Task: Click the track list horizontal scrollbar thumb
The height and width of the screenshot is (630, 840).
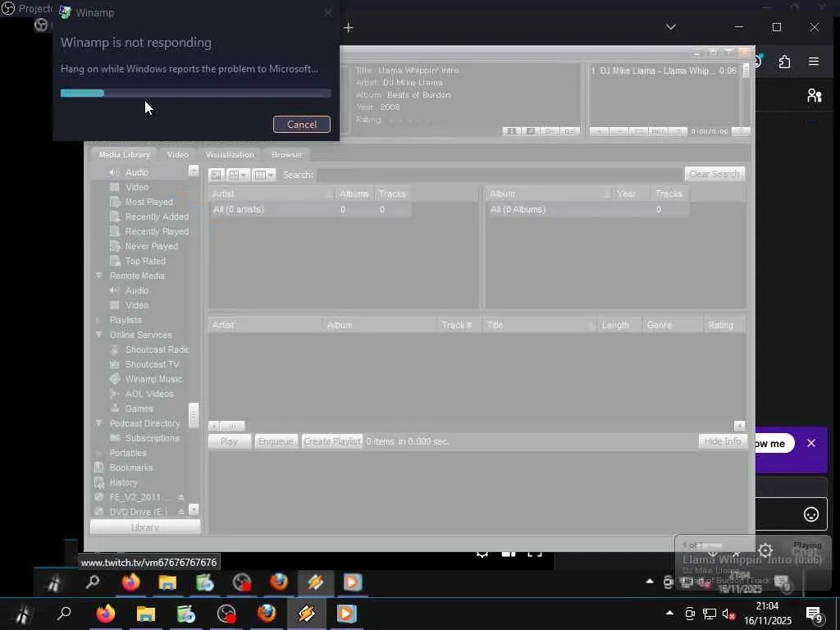Action: 232,426
